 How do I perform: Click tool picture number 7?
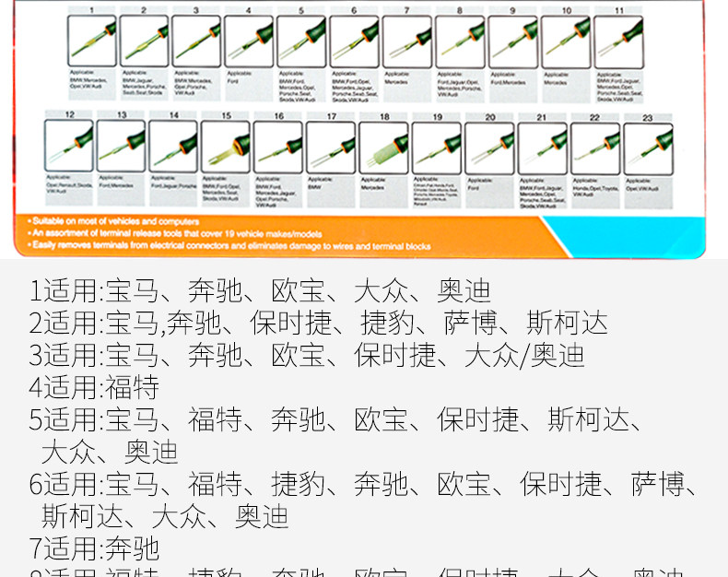[x=407, y=41]
